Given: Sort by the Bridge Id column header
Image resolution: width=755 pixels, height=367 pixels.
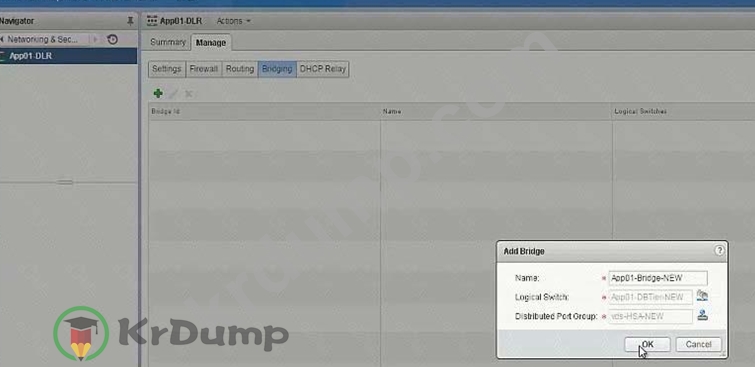Looking at the screenshot, I should coord(264,111).
